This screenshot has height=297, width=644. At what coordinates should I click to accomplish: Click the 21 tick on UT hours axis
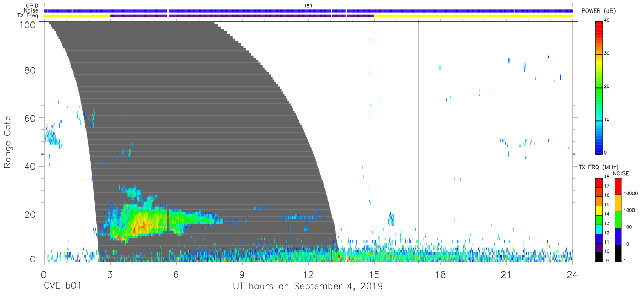[506, 274]
